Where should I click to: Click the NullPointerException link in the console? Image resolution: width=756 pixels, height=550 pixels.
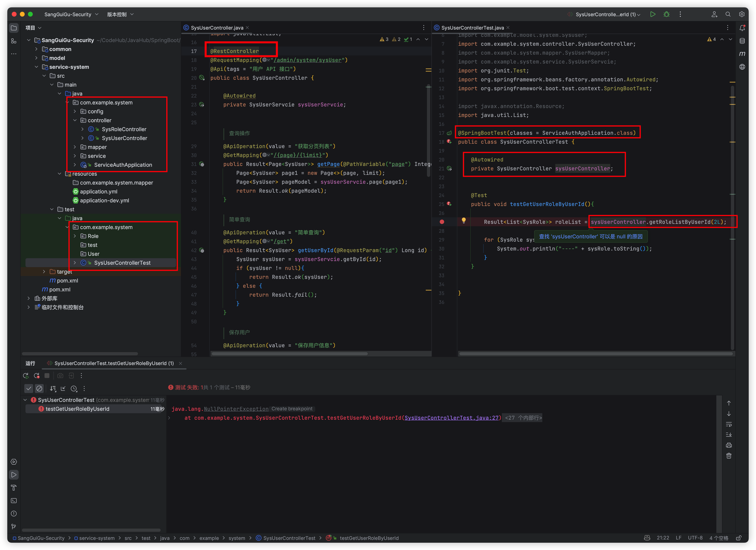pyautogui.click(x=236, y=409)
